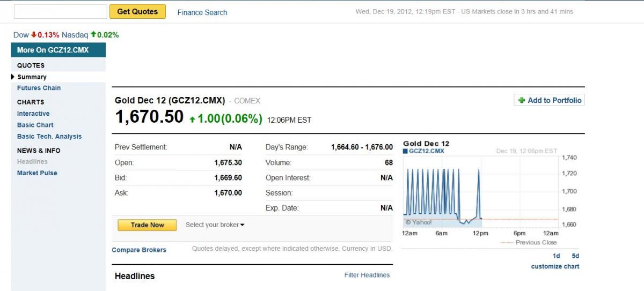The height and width of the screenshot is (291, 644).
Task: Click the Bid value 1,669.60
Action: (x=228, y=177)
